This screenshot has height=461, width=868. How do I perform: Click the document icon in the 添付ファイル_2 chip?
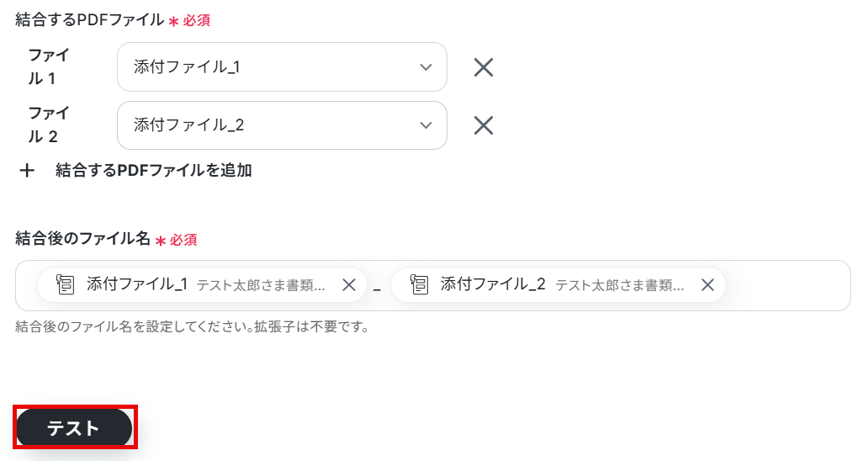[419, 285]
